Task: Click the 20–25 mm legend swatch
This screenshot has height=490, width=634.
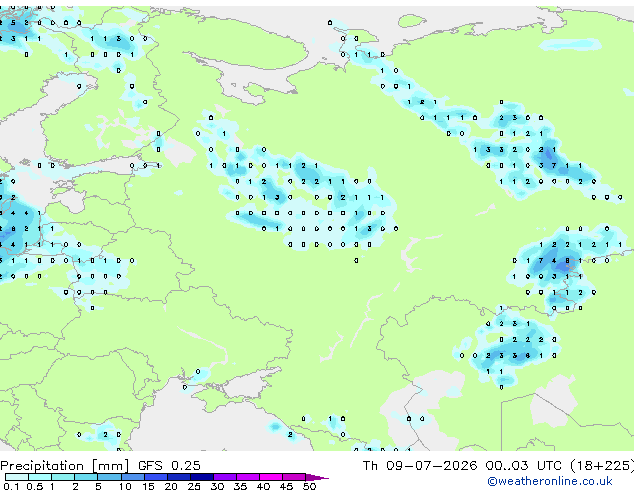Action: pos(178,477)
